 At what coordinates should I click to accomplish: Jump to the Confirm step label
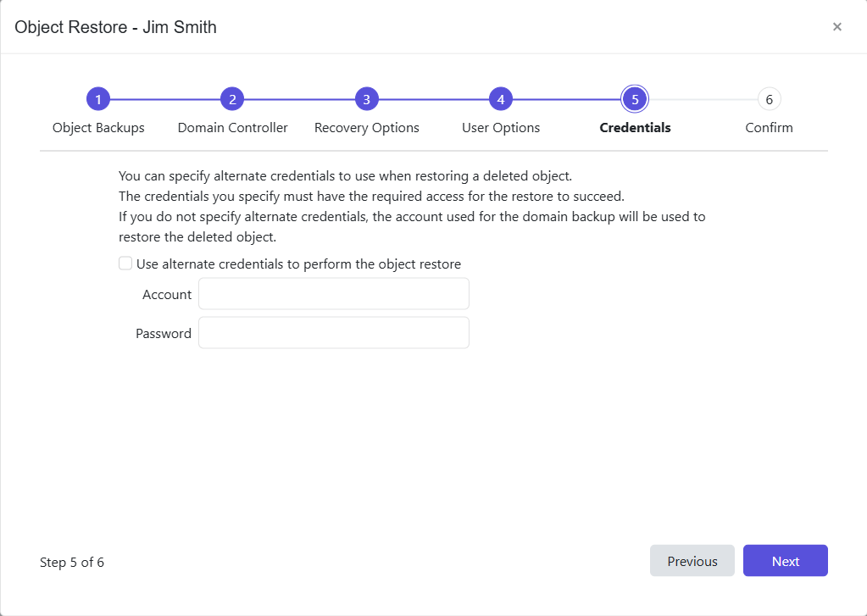(x=769, y=128)
